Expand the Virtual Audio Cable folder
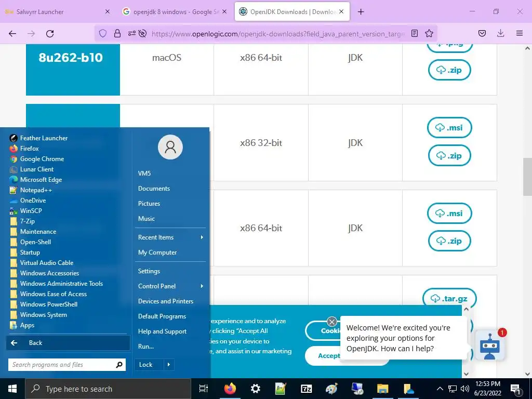 coord(42,262)
